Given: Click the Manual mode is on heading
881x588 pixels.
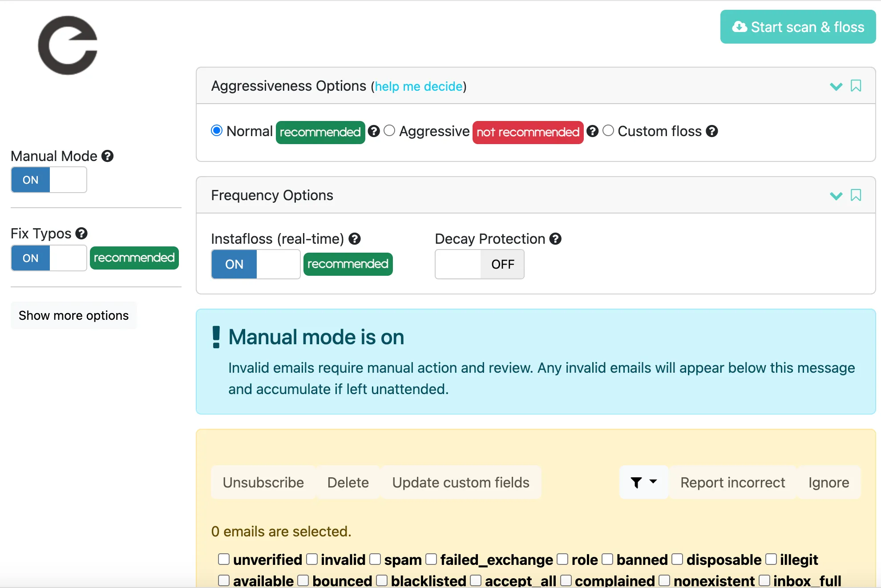Looking at the screenshot, I should click(316, 337).
